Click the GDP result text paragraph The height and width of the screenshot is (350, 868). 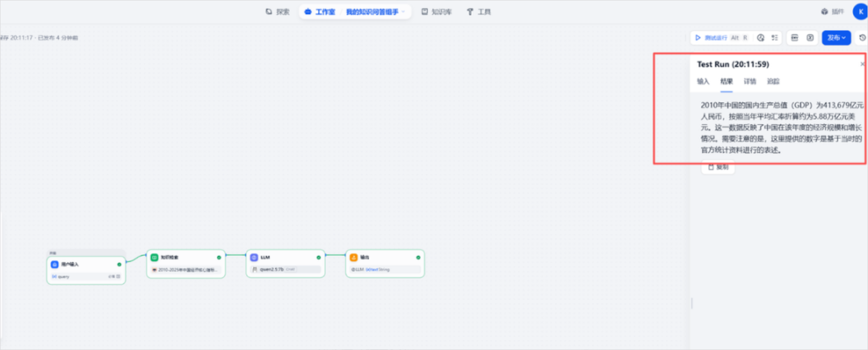[782, 128]
